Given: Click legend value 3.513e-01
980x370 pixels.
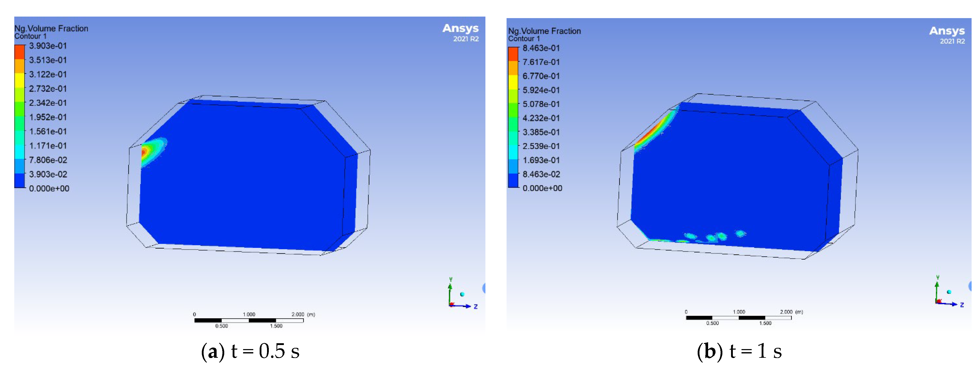Looking at the screenshot, I should coord(48,60).
